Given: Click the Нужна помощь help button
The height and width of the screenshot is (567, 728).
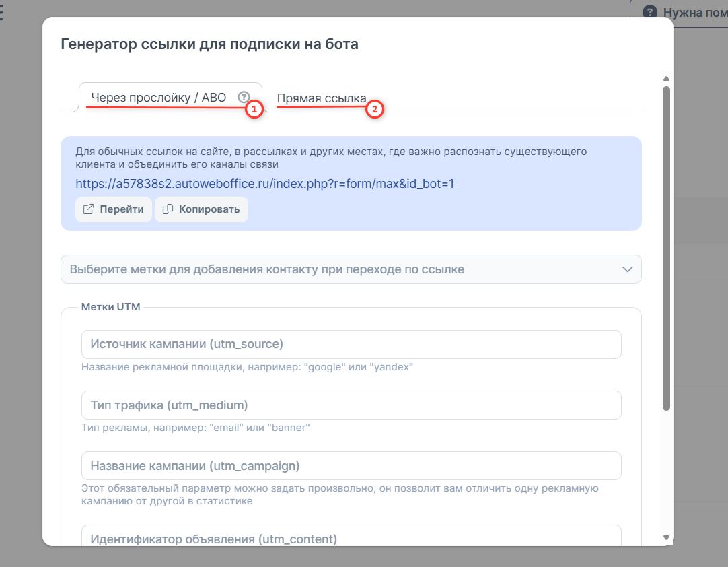Looking at the screenshot, I should (x=681, y=13).
